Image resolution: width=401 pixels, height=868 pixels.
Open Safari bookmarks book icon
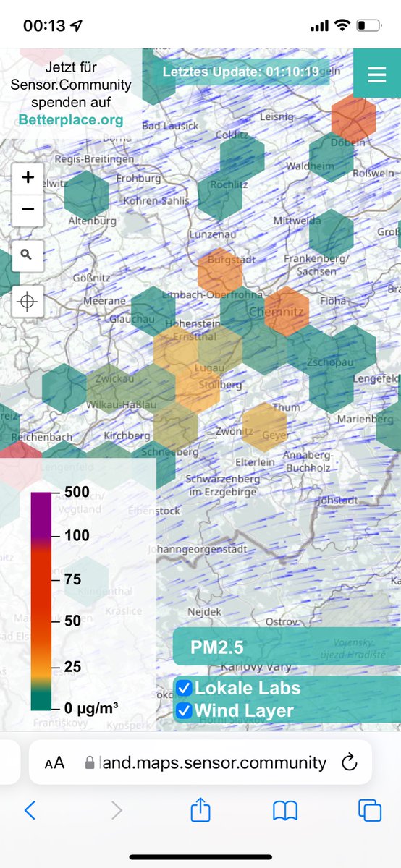coord(285,811)
